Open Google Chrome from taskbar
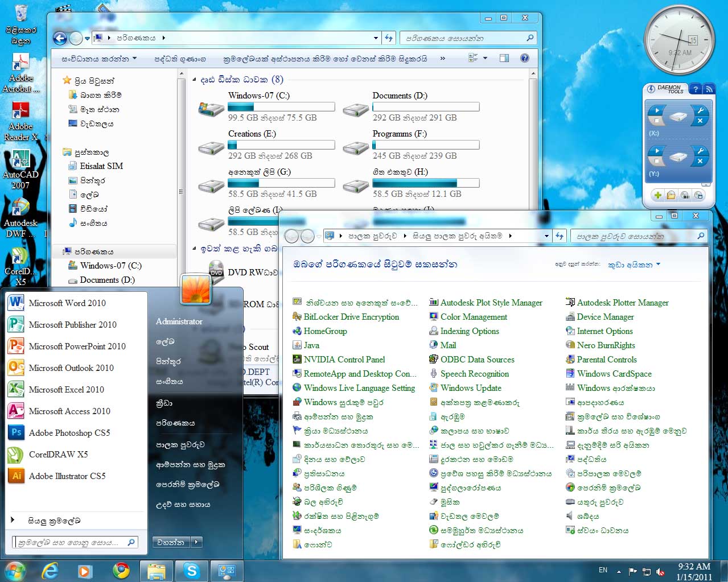Image resolution: width=728 pixels, height=582 pixels. tap(121, 571)
